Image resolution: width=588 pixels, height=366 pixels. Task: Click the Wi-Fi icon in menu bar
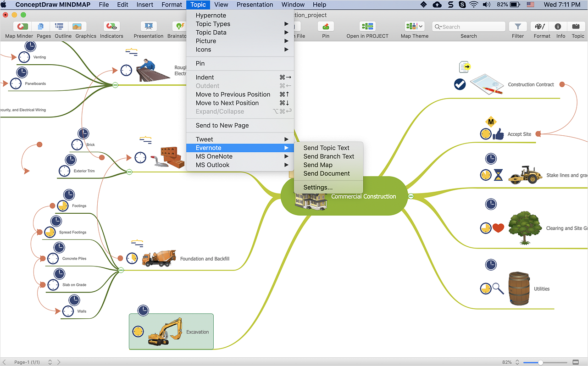click(473, 5)
